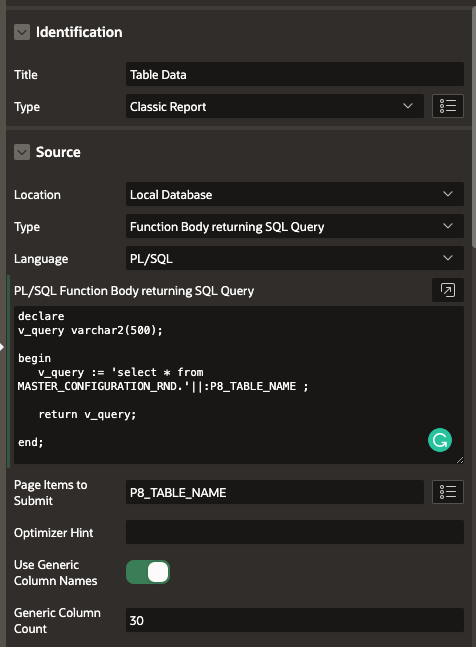Click the Identification section heading

pos(79,32)
